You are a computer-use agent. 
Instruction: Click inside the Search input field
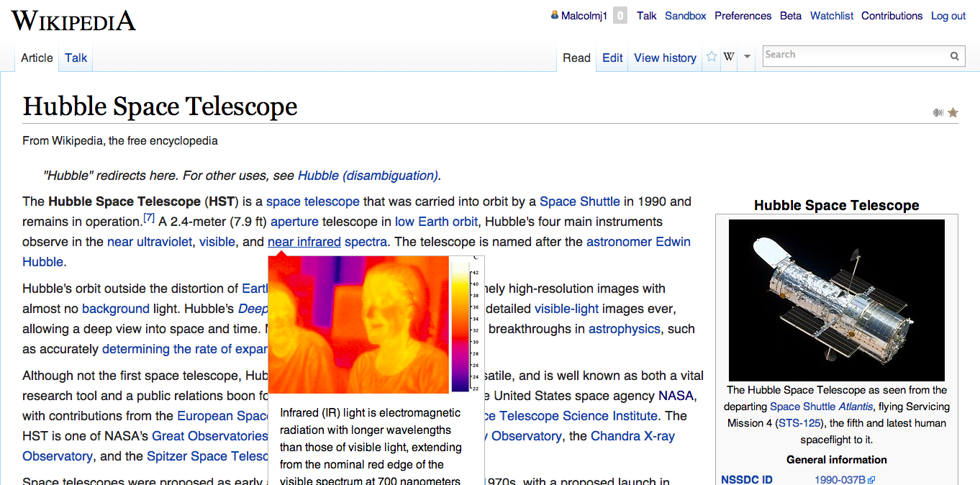coord(855,55)
